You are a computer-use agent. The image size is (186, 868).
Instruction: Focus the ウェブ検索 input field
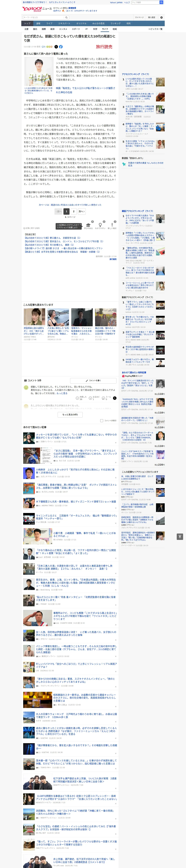145,2
